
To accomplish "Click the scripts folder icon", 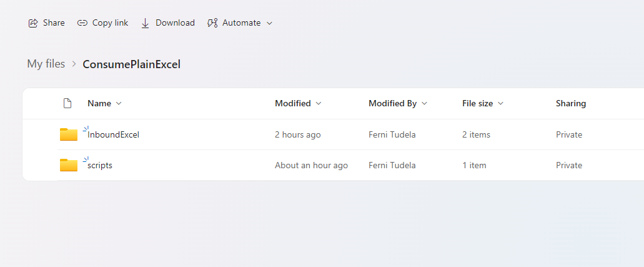I will pyautogui.click(x=68, y=165).
